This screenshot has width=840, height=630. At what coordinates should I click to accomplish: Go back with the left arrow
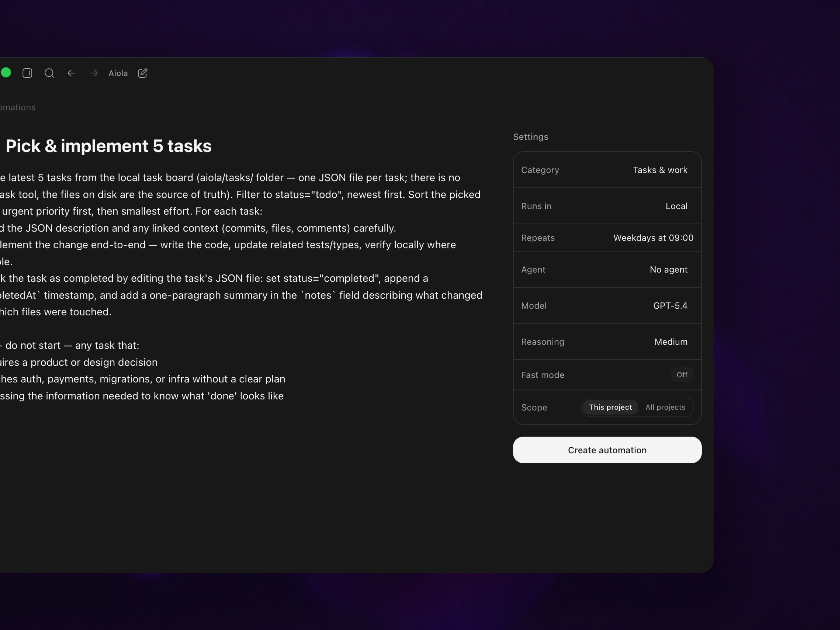tap(71, 73)
